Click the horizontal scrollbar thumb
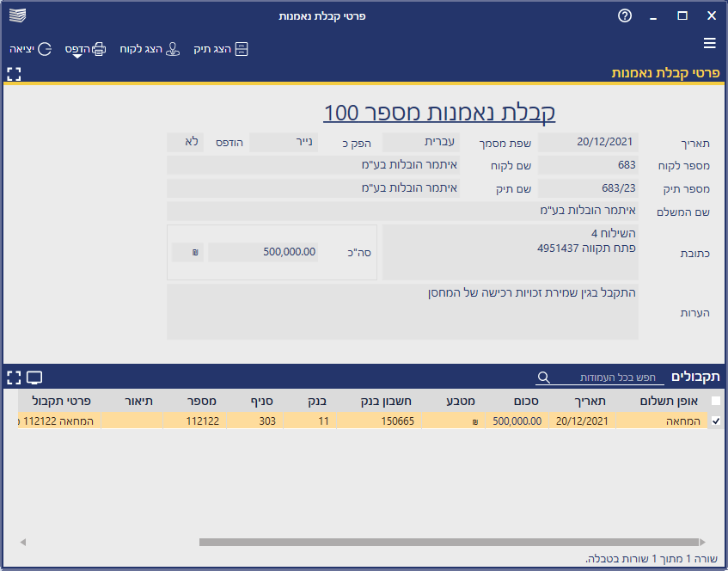Screen dimensions: 728x571 coord(449,543)
